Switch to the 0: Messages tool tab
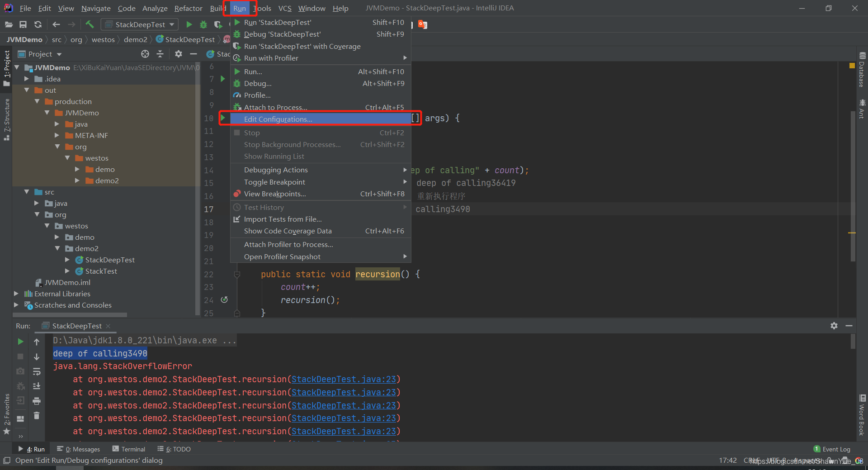This screenshot has width=868, height=470. 79,449
